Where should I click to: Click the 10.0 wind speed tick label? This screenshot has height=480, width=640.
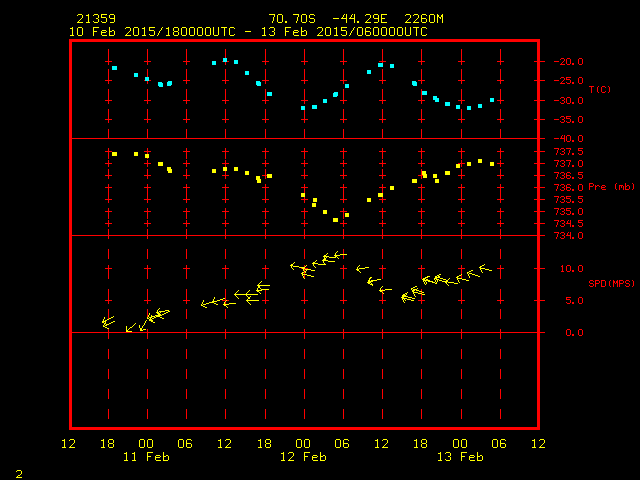(x=572, y=269)
